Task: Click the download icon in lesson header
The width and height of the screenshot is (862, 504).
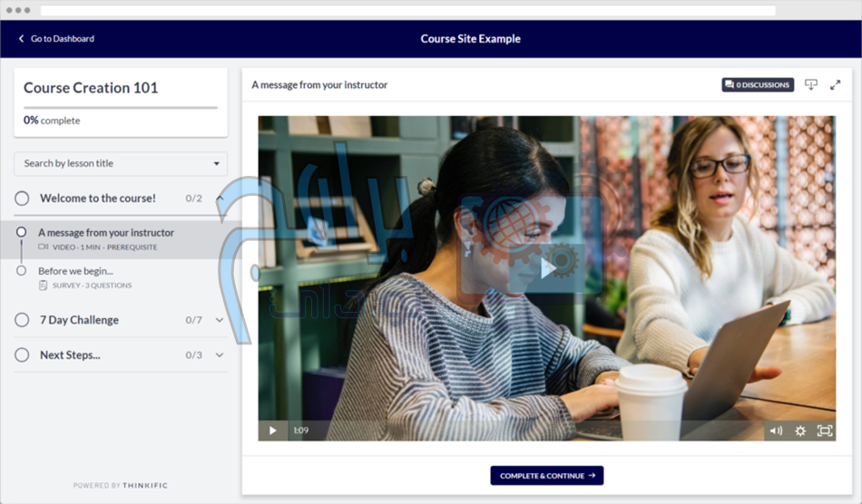Action: [810, 84]
